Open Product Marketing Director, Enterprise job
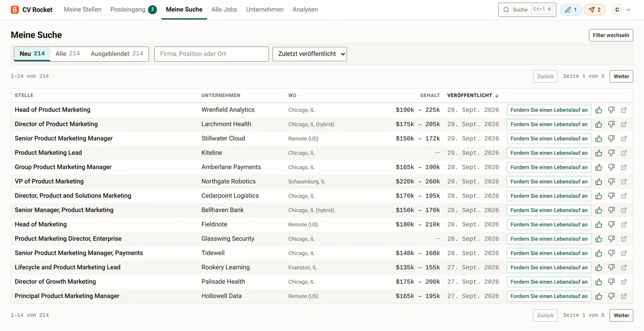This screenshot has width=644, height=331. [68, 239]
